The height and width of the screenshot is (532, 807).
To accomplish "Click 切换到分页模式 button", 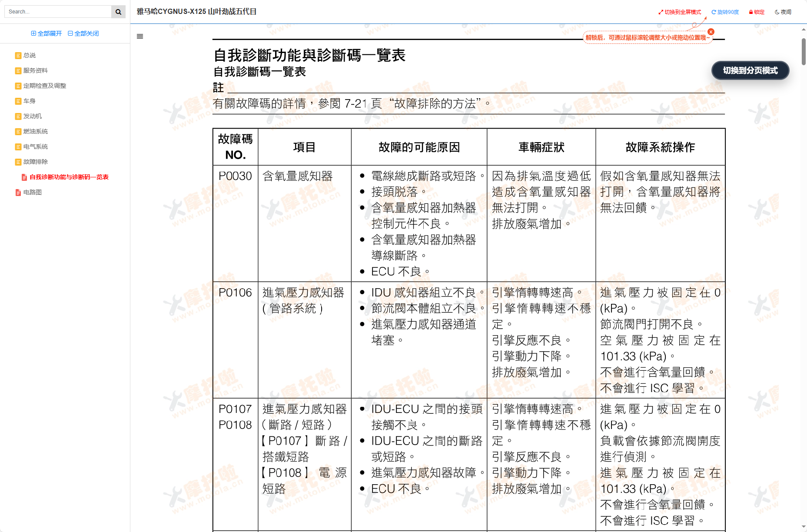I will 750,70.
